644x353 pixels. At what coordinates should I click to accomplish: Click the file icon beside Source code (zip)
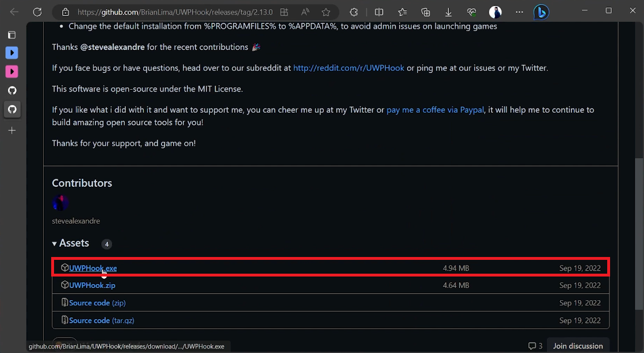tap(64, 302)
